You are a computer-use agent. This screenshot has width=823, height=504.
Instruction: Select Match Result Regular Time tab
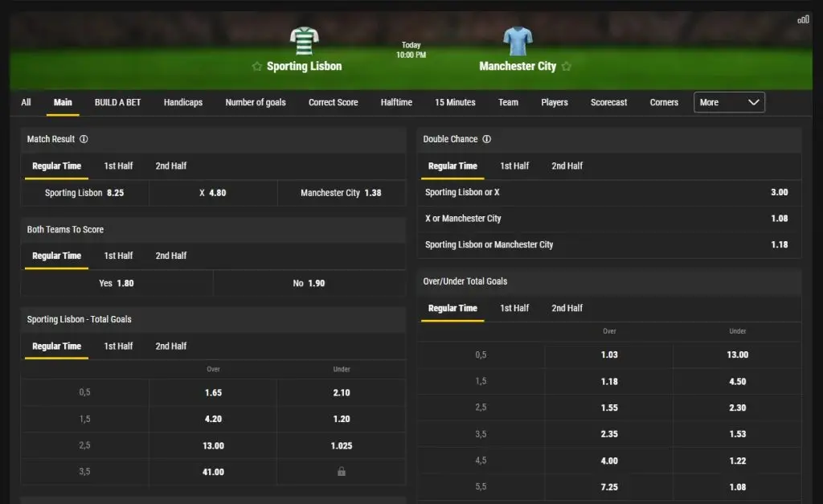click(x=57, y=166)
